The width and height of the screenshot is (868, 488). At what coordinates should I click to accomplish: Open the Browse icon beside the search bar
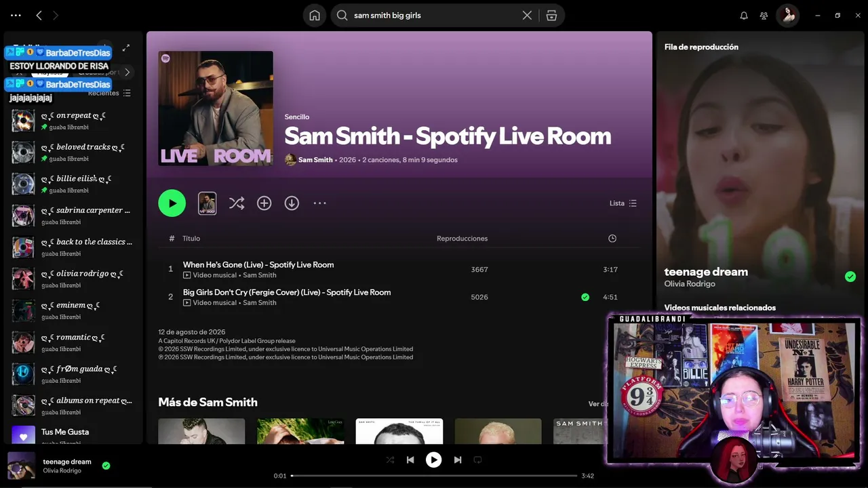tap(551, 15)
